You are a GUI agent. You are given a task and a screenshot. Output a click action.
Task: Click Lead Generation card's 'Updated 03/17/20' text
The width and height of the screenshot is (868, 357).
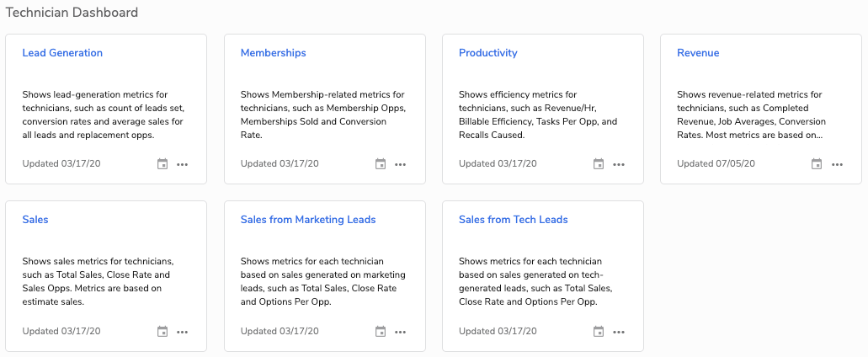click(x=61, y=164)
